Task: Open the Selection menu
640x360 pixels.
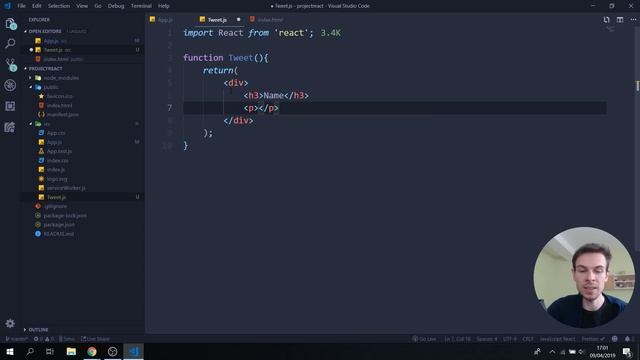Action: point(59,6)
